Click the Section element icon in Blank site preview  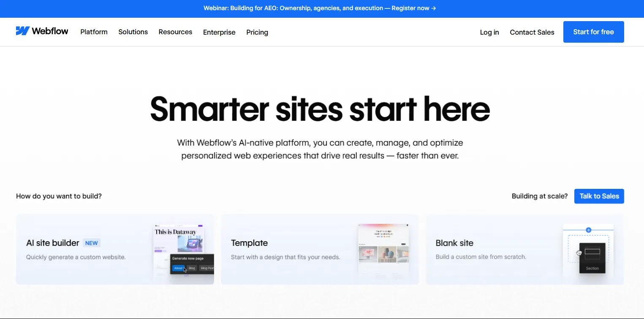point(592,254)
